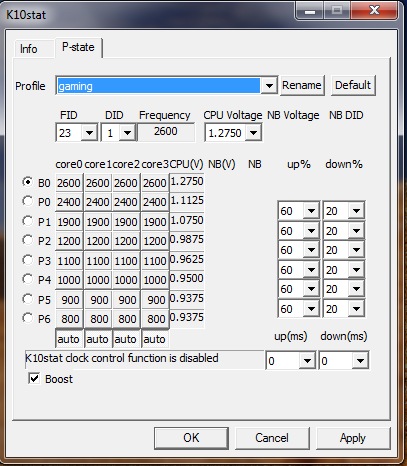Select the P1 state radio button

(x=27, y=221)
